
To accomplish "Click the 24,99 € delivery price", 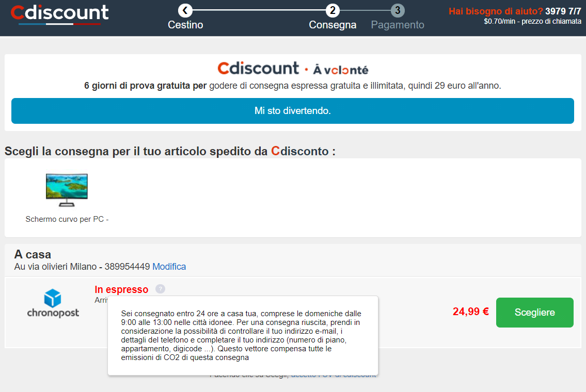I will pos(471,312).
